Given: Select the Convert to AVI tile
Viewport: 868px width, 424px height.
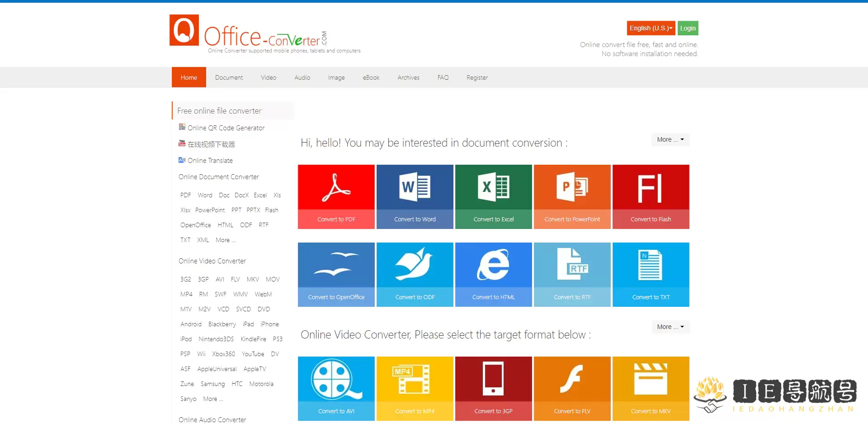Looking at the screenshot, I should coord(336,388).
